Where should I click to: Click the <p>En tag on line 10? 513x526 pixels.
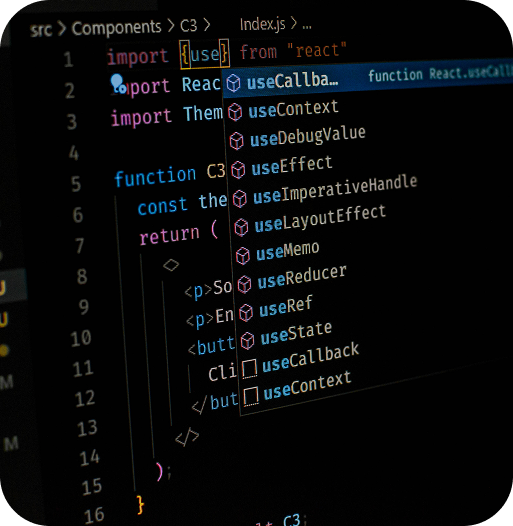click(x=210, y=317)
